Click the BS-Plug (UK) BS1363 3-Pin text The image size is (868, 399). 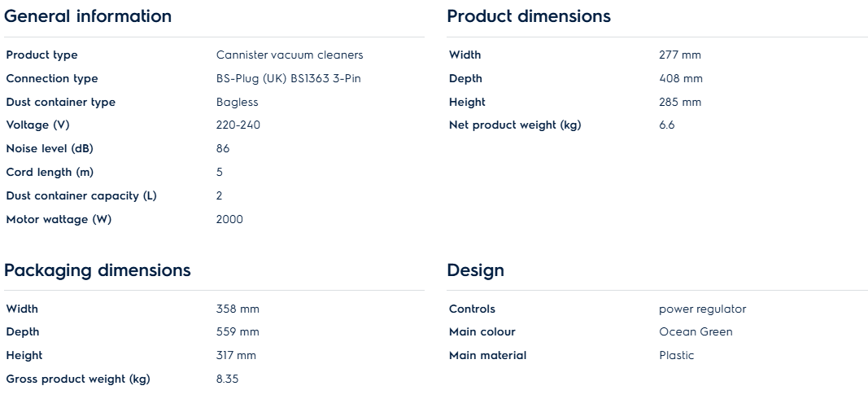(x=289, y=79)
